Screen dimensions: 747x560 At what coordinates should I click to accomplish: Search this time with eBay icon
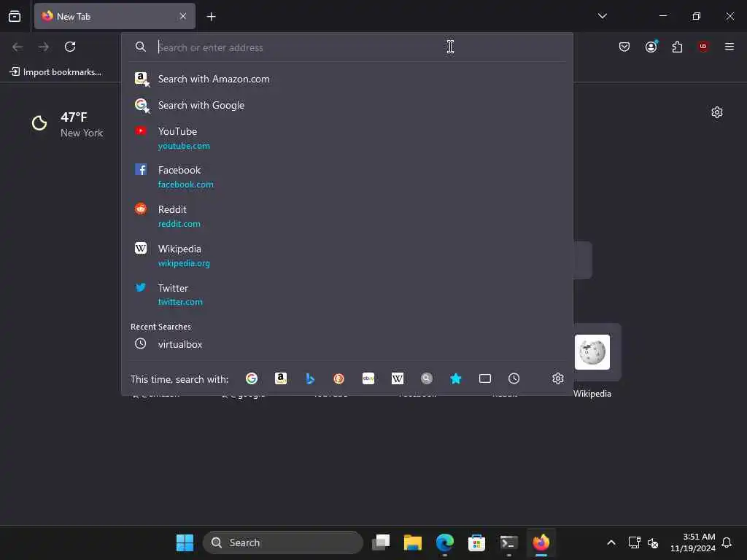368,378
